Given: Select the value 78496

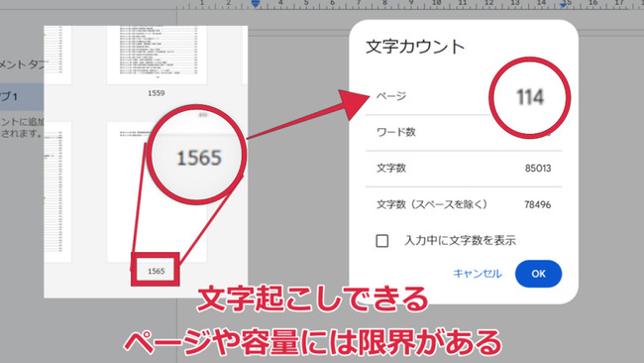Looking at the screenshot, I should point(538,204).
